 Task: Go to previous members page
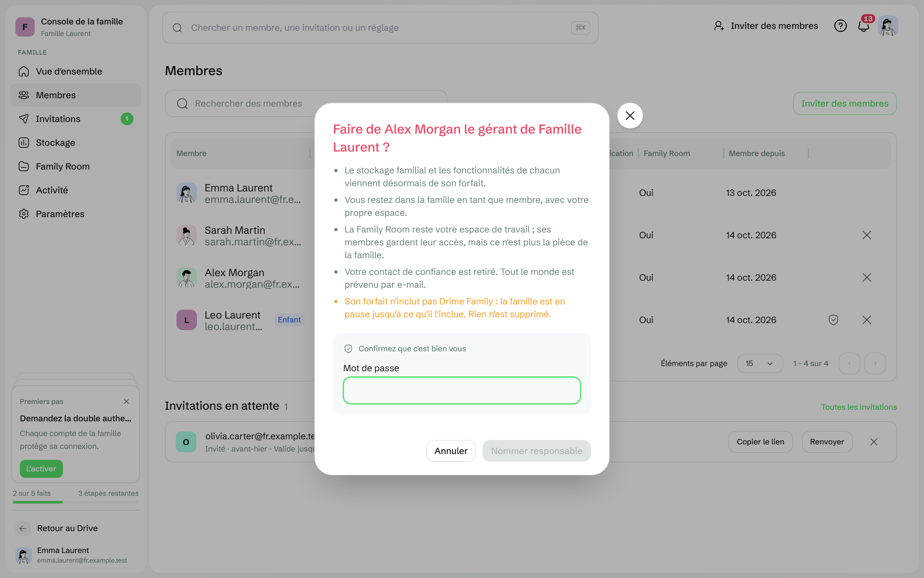pyautogui.click(x=849, y=363)
